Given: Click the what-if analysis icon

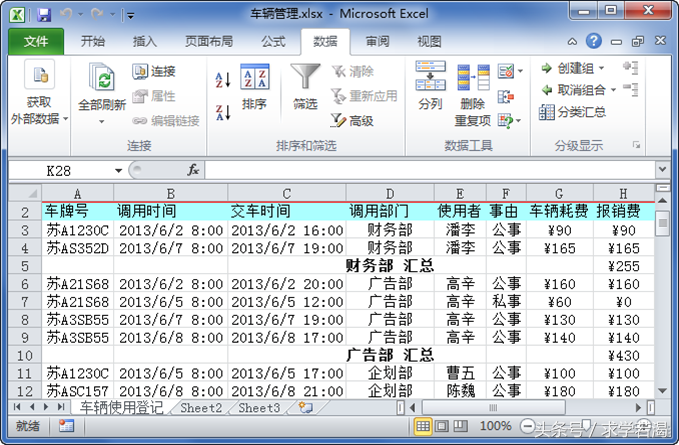Looking at the screenshot, I should point(505,121).
